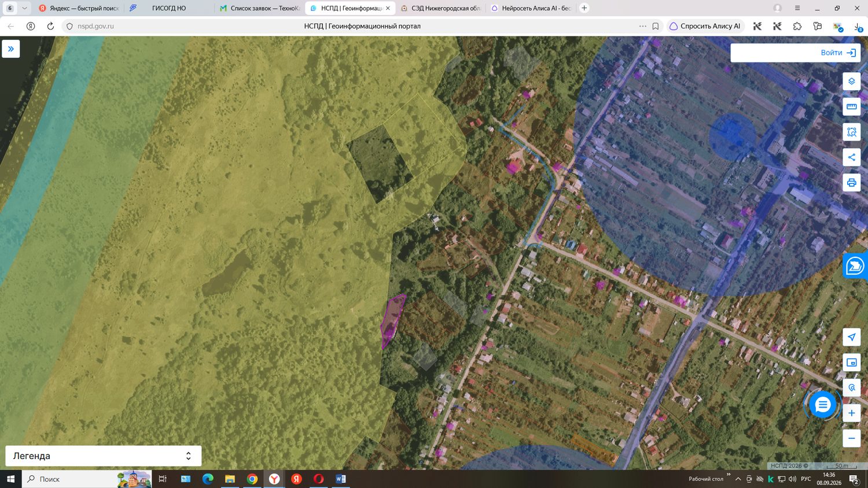
Task: Expand the Легенда panel
Action: point(104,456)
